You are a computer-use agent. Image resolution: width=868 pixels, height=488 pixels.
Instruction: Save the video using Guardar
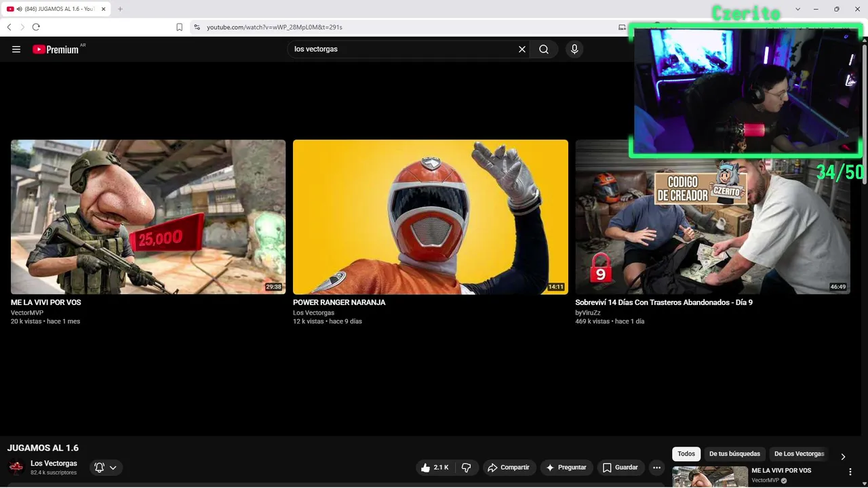click(620, 468)
